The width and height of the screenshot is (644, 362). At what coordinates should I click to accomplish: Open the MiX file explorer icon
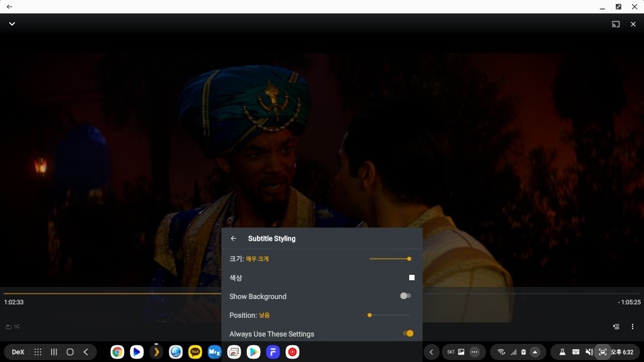pyautogui.click(x=215, y=352)
